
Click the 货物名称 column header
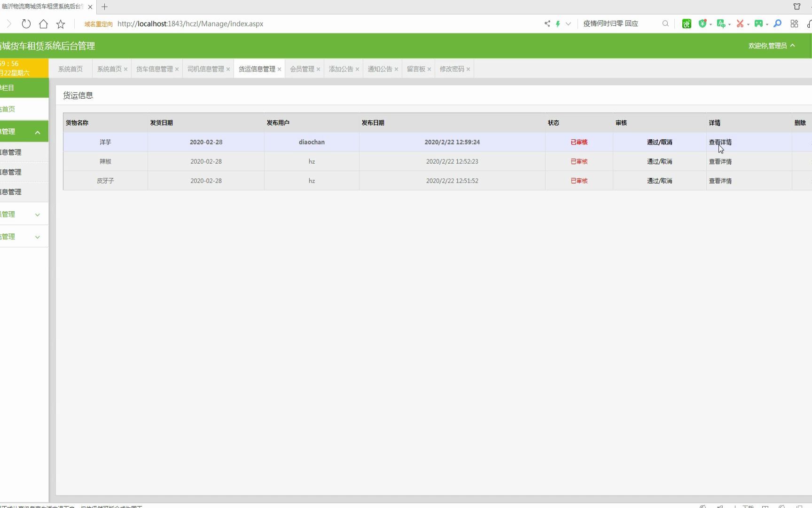[x=77, y=123]
